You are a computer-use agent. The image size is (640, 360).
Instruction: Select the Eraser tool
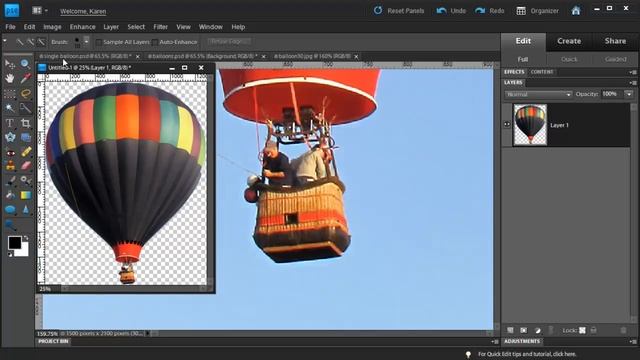(x=25, y=166)
